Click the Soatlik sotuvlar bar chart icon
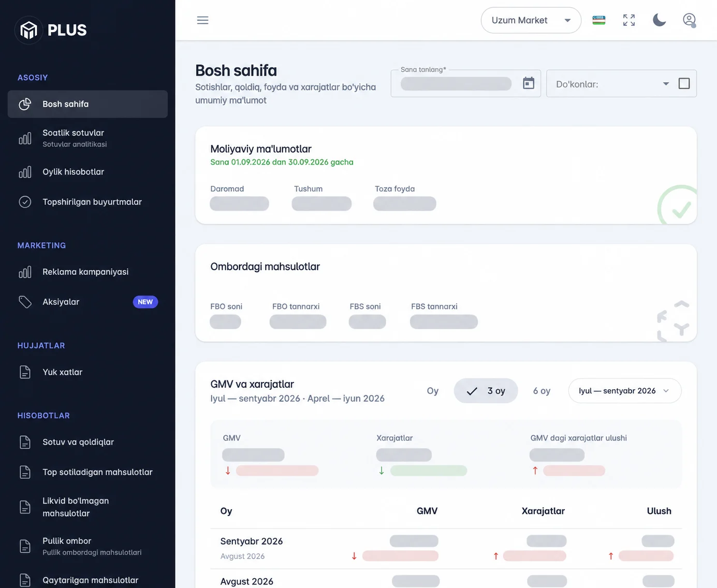The height and width of the screenshot is (588, 717). click(x=25, y=138)
